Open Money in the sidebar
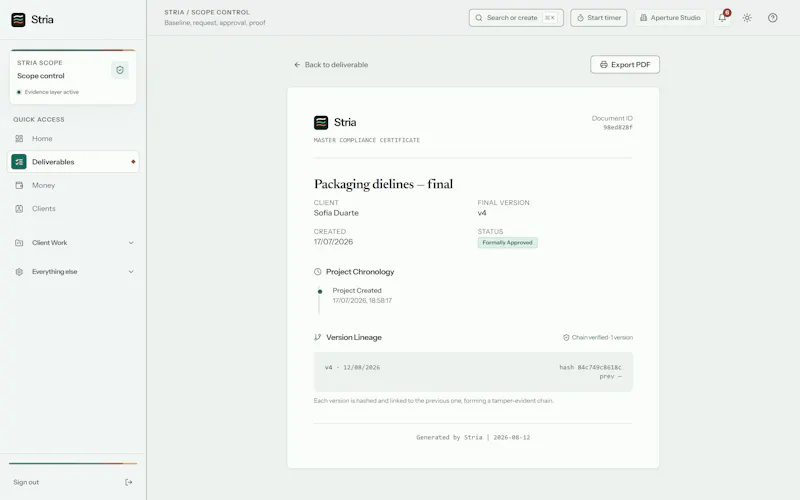Viewport: 800px width, 500px height. (x=73, y=185)
